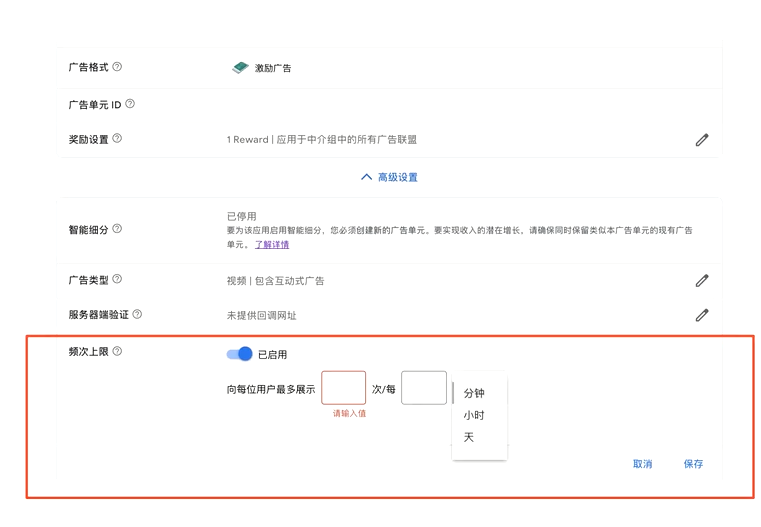Edit 服务器端验证 with pencil icon
The image size is (761, 527).
click(x=702, y=315)
